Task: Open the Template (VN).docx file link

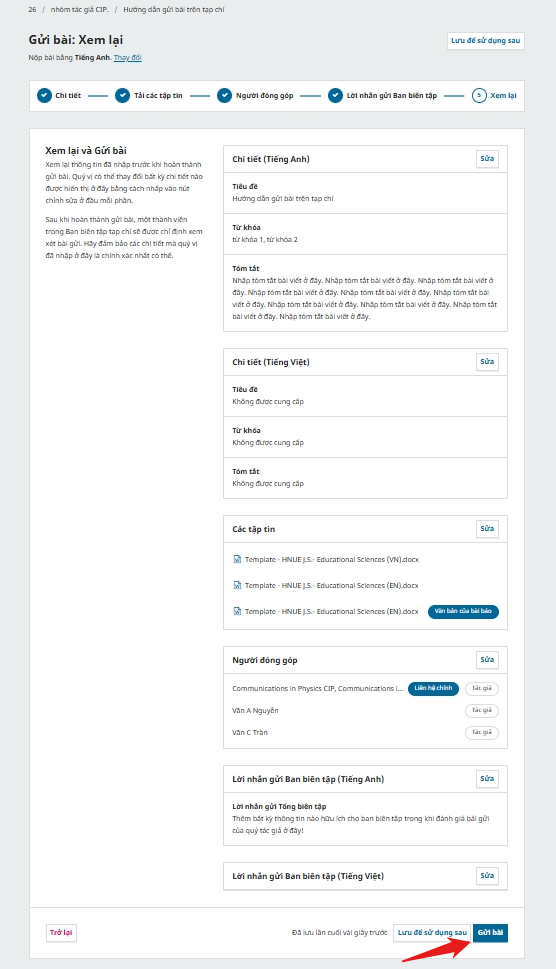Action: point(331,559)
